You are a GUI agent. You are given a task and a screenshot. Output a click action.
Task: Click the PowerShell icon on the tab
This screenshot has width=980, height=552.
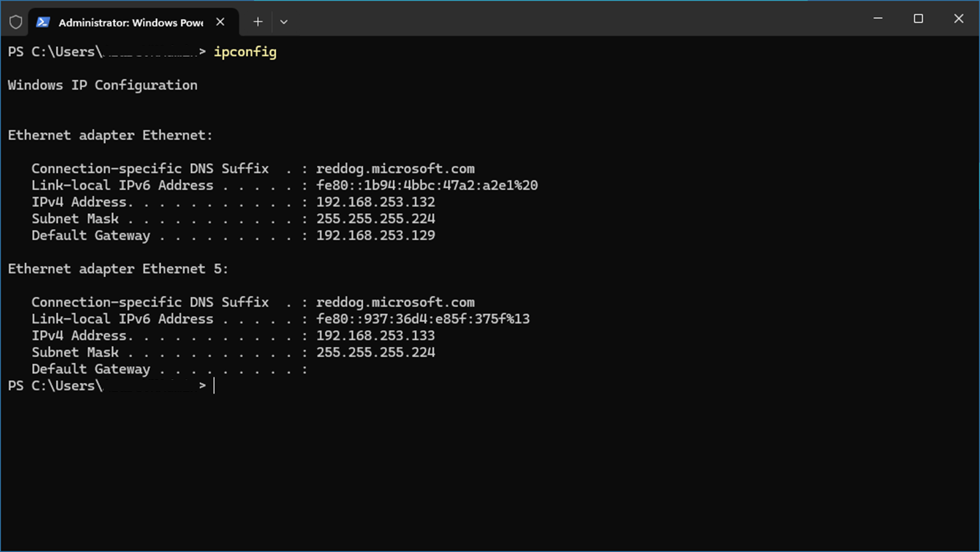tap(43, 22)
